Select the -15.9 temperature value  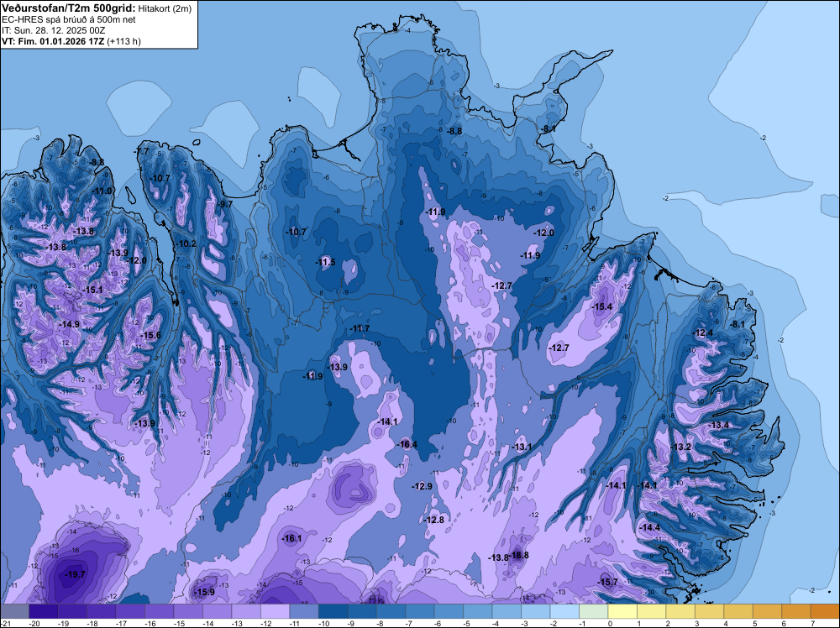tap(203, 592)
